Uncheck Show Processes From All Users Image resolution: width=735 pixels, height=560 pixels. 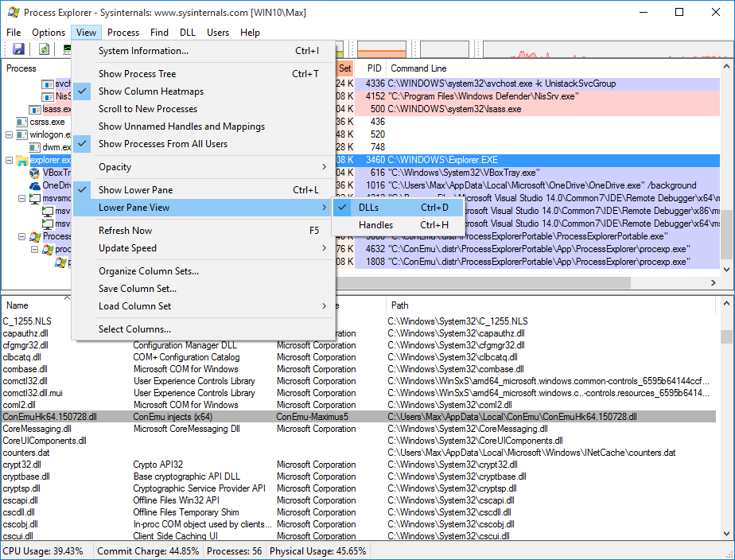click(x=163, y=144)
